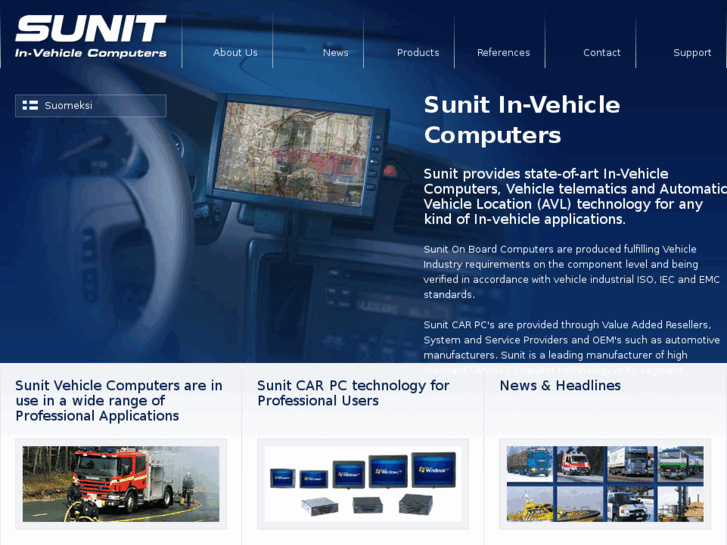The width and height of the screenshot is (727, 545).
Task: Navigate to References
Action: tap(503, 52)
